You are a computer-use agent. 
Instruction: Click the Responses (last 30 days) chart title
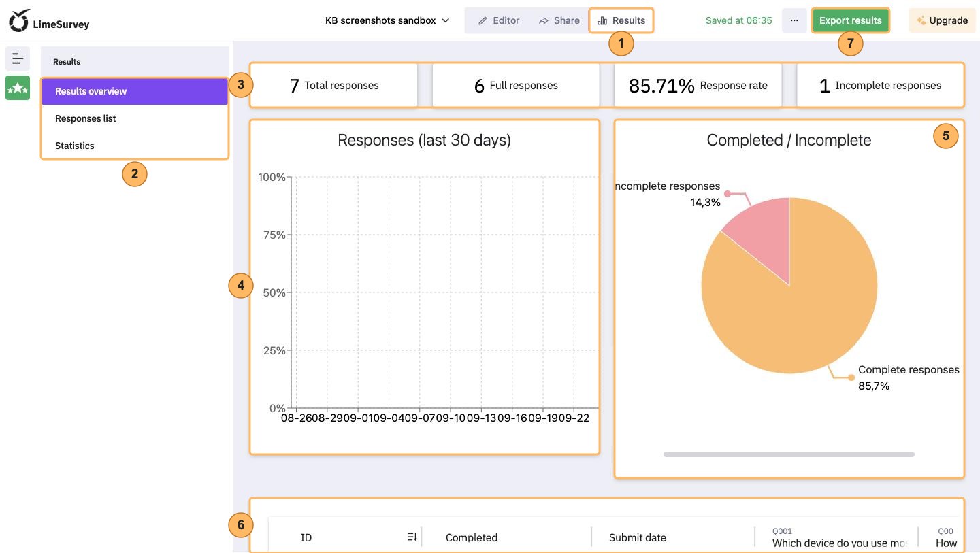[424, 140]
